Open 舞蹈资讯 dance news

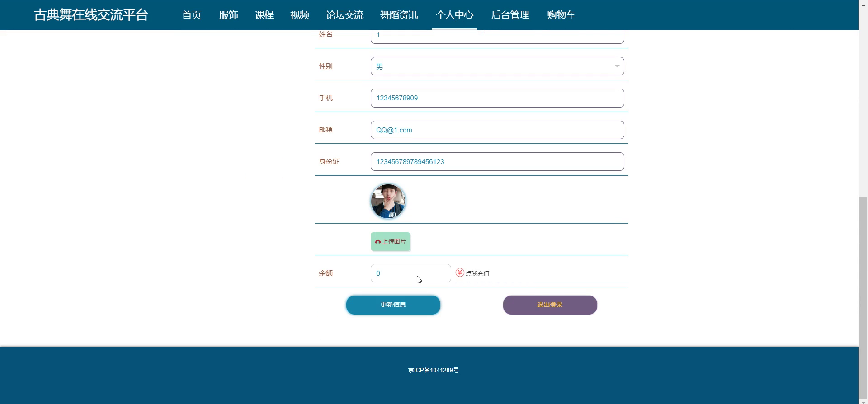[x=399, y=15]
